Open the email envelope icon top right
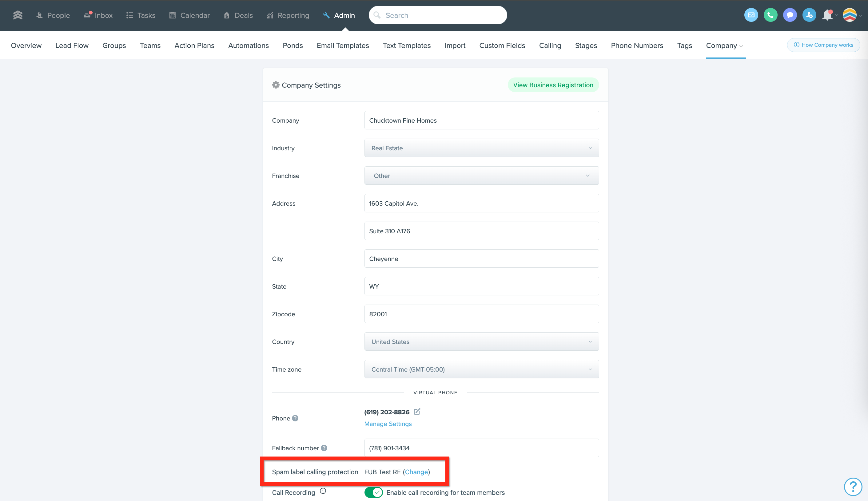The width and height of the screenshot is (868, 501). click(751, 15)
